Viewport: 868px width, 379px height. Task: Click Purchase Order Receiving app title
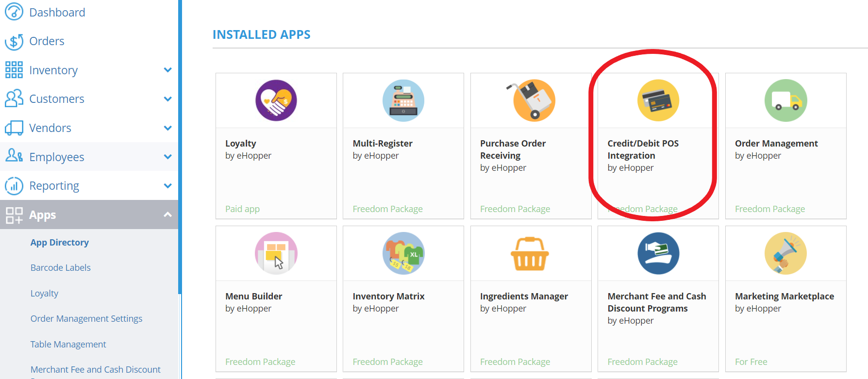[513, 149]
